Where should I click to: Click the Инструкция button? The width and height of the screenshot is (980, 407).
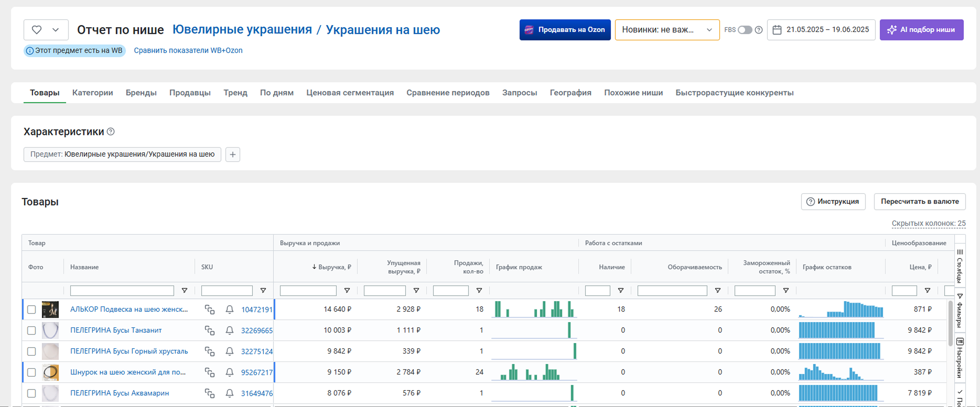(x=833, y=201)
